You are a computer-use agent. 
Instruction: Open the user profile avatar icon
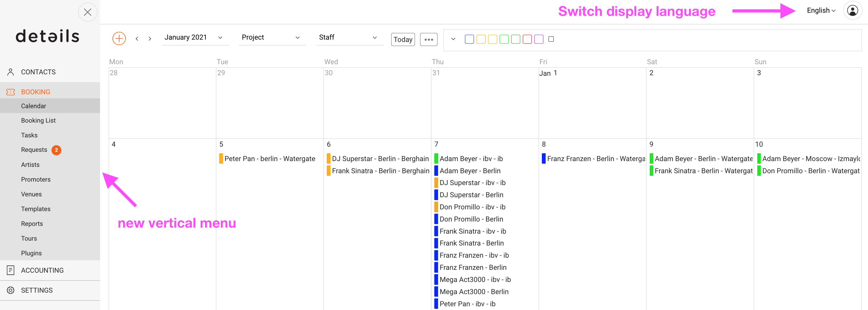tap(852, 10)
